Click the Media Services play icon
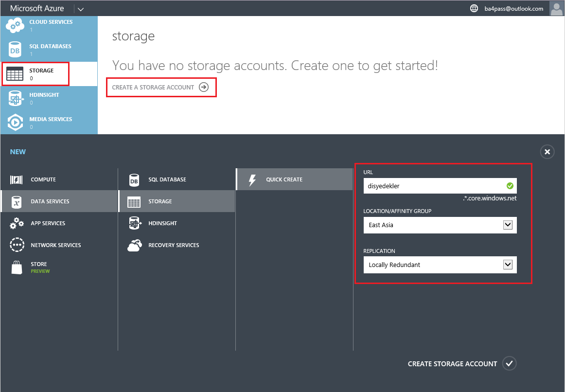 15,123
